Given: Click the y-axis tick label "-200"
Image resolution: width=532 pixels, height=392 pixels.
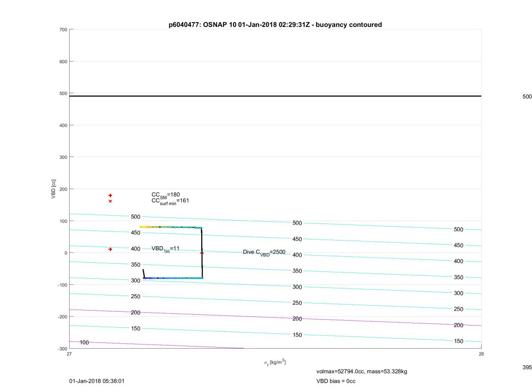Looking at the screenshot, I should click(x=62, y=317).
